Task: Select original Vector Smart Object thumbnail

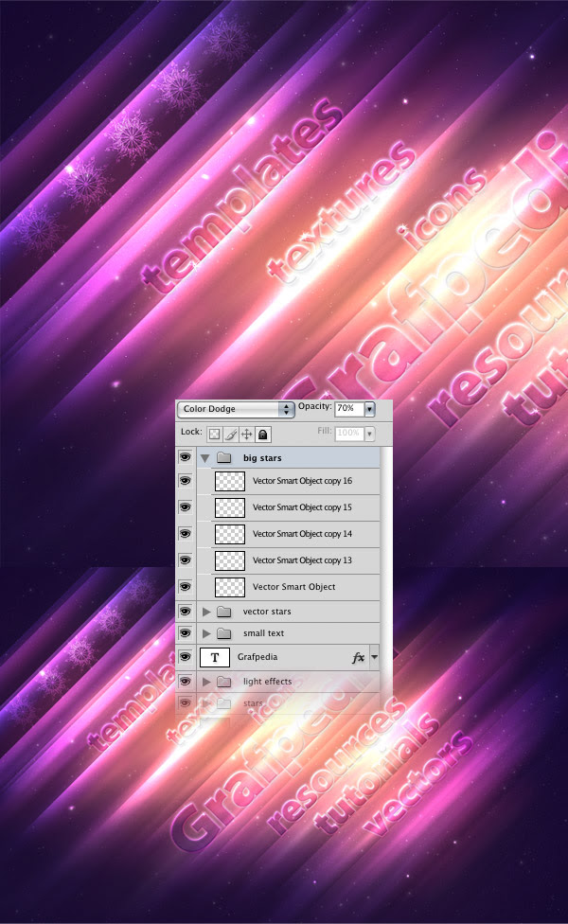Action: [230, 588]
